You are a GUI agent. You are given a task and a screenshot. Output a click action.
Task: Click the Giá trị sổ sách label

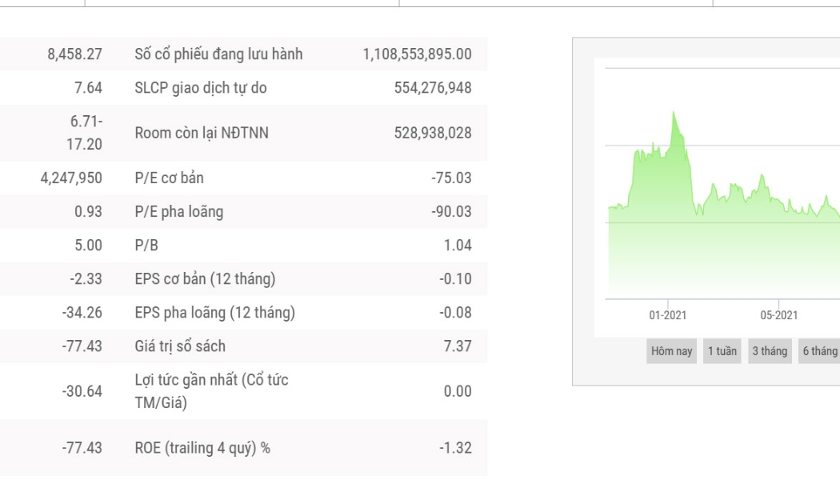(180, 346)
